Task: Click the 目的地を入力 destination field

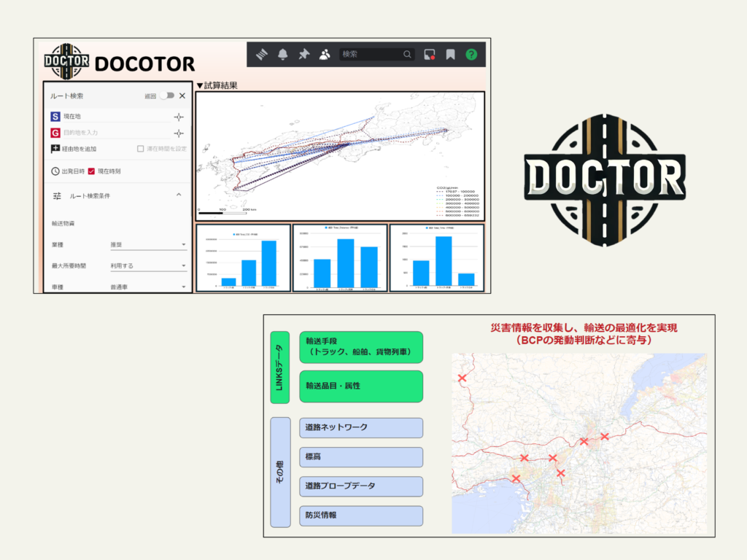Action: pyautogui.click(x=117, y=133)
